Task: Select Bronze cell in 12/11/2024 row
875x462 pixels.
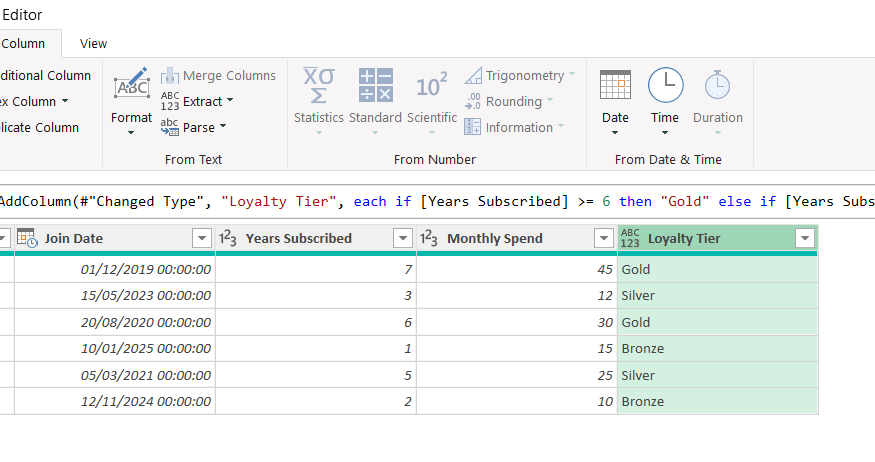Action: [x=718, y=402]
